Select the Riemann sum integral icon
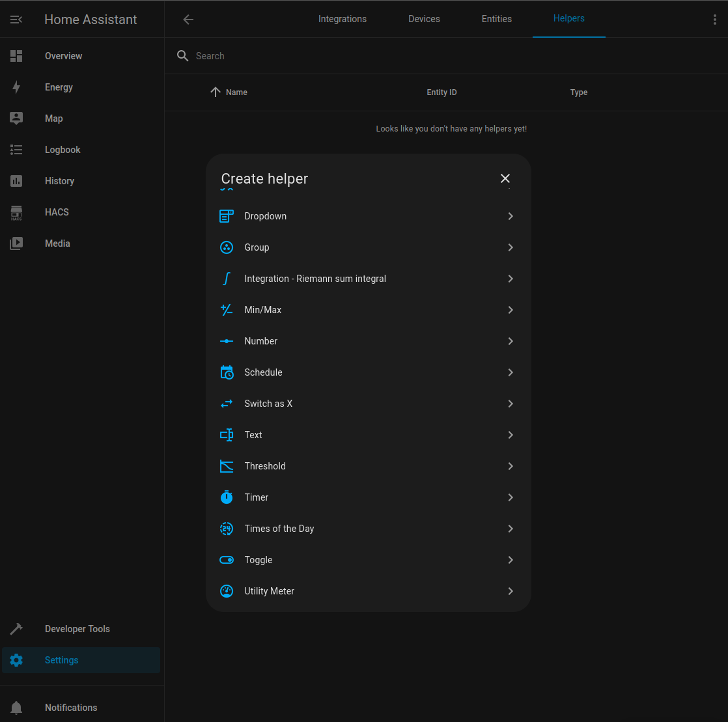The width and height of the screenshot is (728, 722). (x=226, y=279)
